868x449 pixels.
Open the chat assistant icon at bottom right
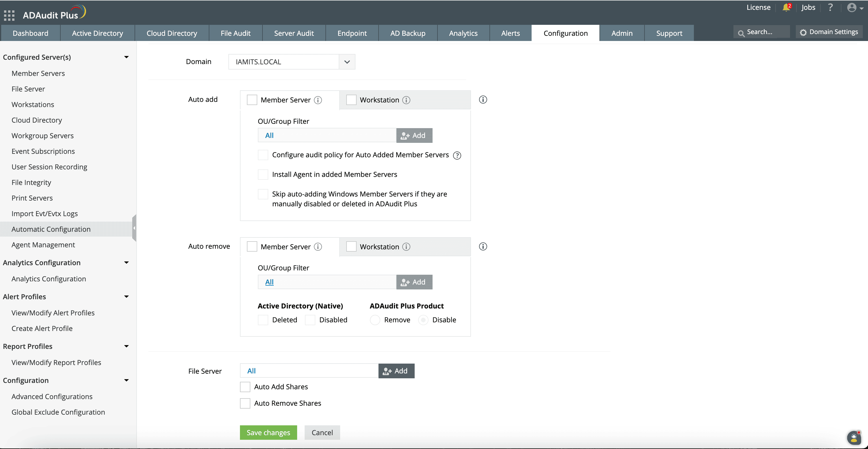(x=854, y=437)
